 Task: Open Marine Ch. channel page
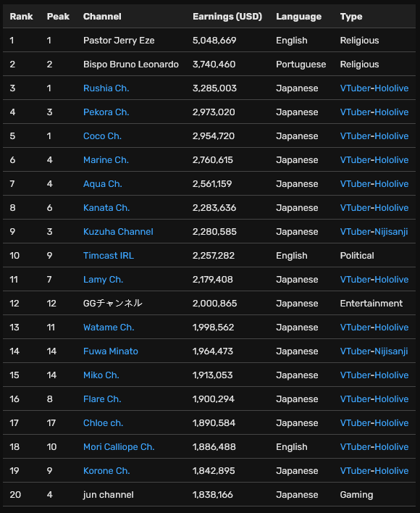click(x=106, y=159)
